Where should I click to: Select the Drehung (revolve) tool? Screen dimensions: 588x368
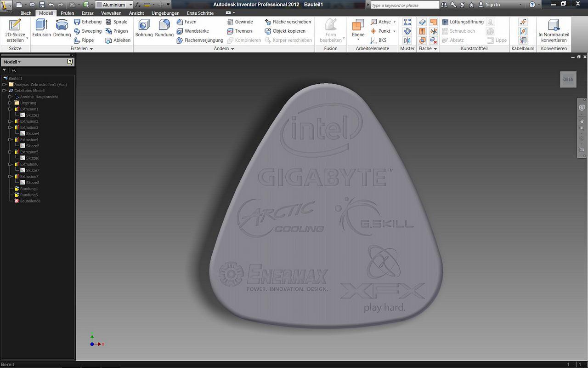coord(62,29)
